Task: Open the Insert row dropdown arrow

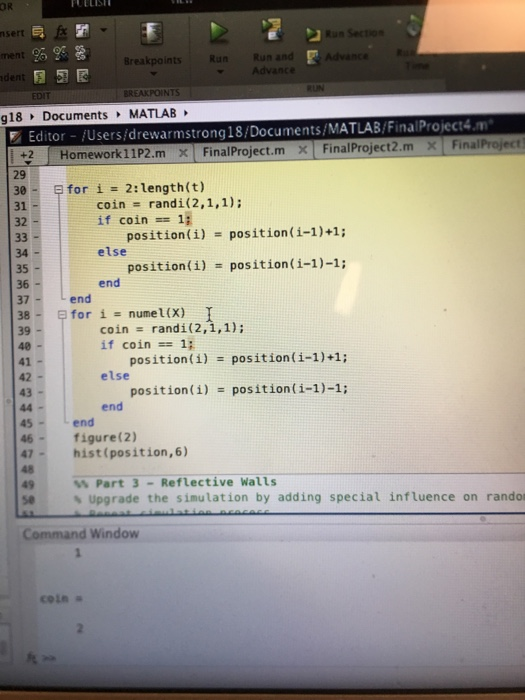Action: 104,30
